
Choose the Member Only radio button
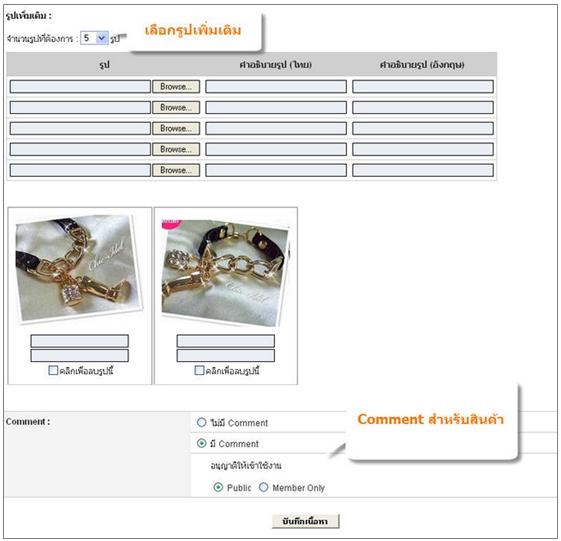(264, 487)
